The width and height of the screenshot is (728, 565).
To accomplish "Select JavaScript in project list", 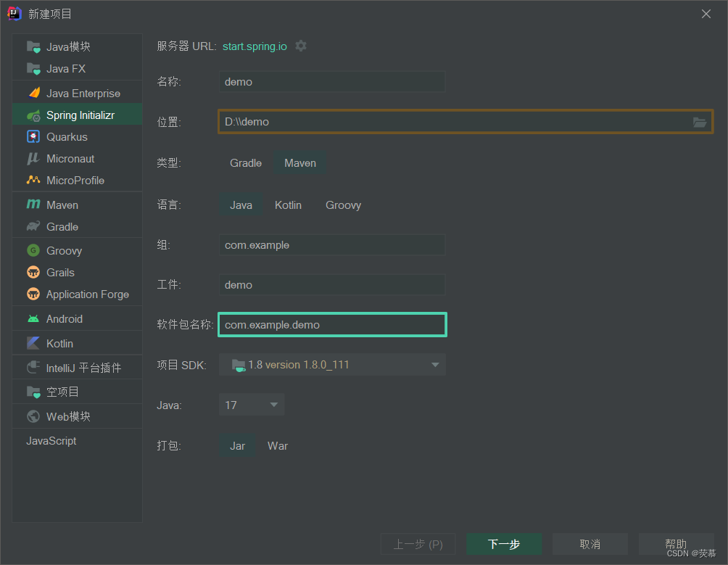I will pos(51,441).
